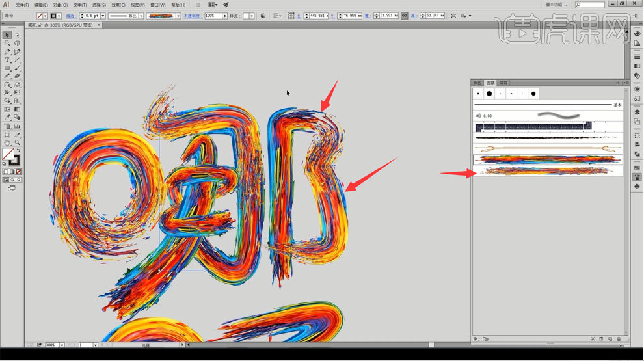Viewport: 644px width, 361px height.
Task: Click the 不透明度 link in control bar
Action: 192,15
